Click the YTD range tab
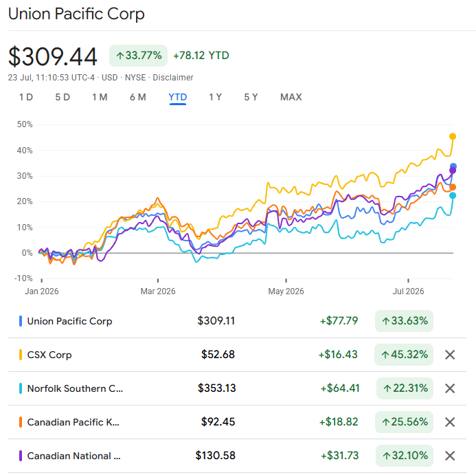 click(x=178, y=97)
